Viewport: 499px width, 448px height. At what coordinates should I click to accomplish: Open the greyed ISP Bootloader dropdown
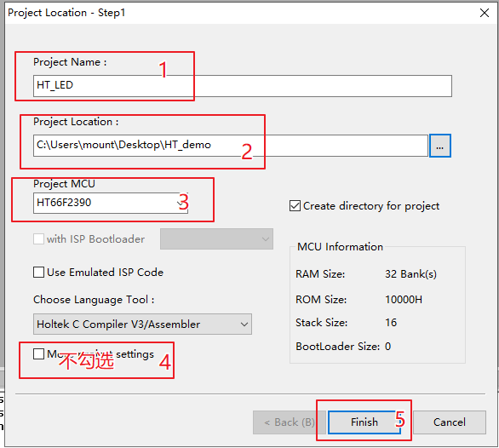click(216, 238)
